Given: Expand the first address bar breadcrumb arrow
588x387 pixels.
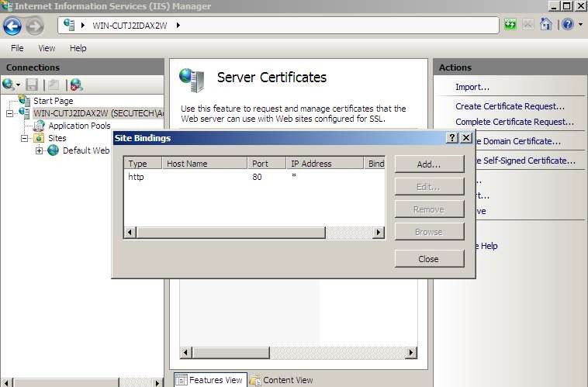Looking at the screenshot, I should click(x=83, y=26).
